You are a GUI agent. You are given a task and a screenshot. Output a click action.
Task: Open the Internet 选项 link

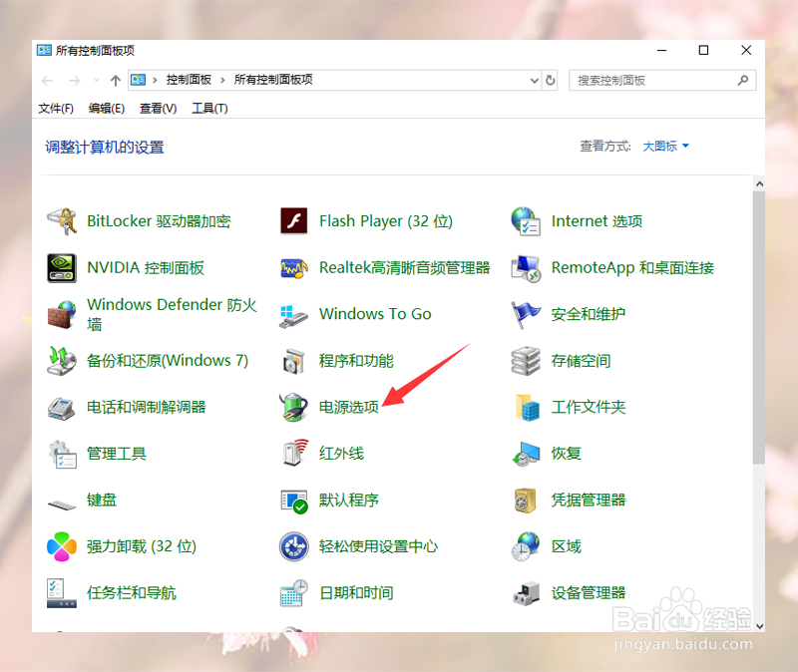(597, 221)
